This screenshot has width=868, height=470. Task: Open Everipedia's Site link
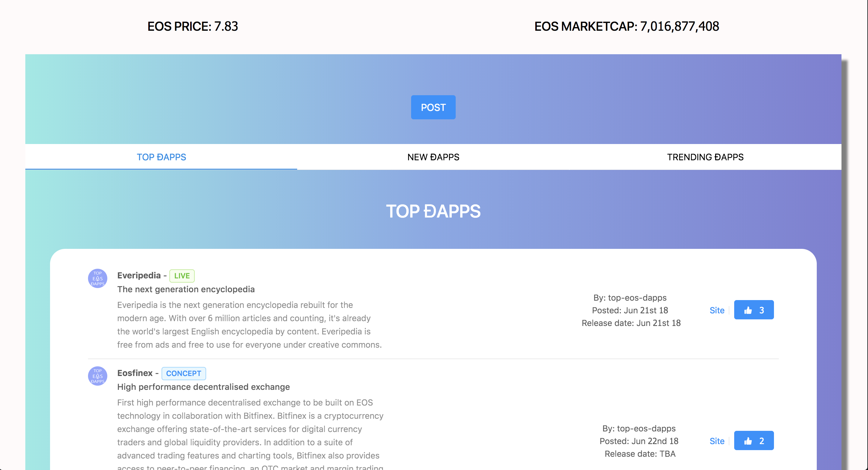(717, 310)
